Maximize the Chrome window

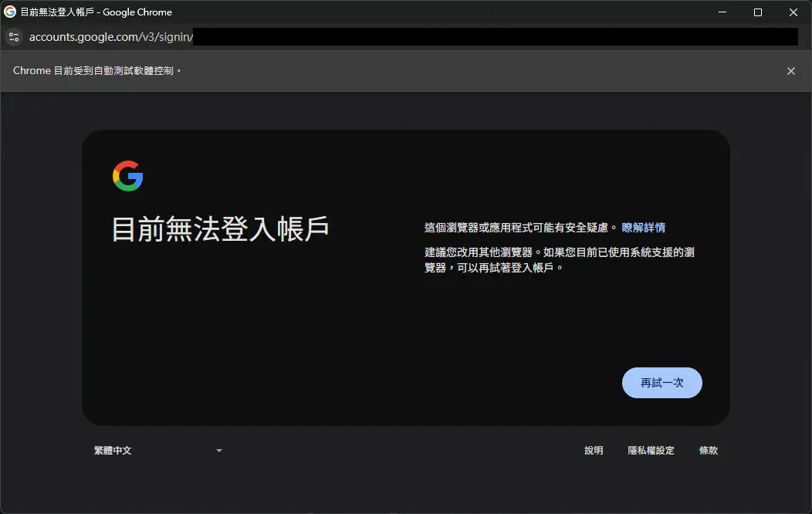(758, 12)
